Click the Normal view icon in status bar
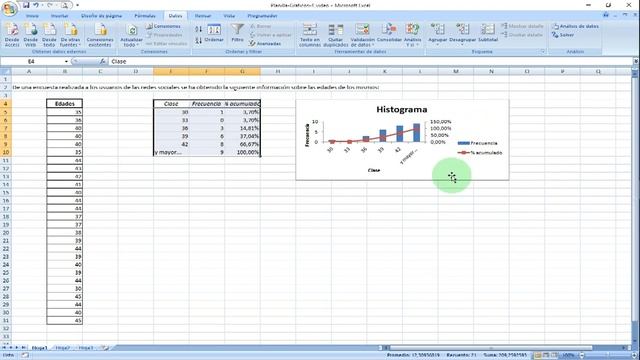Image resolution: width=640 pixels, height=360 pixels. (x=538, y=356)
